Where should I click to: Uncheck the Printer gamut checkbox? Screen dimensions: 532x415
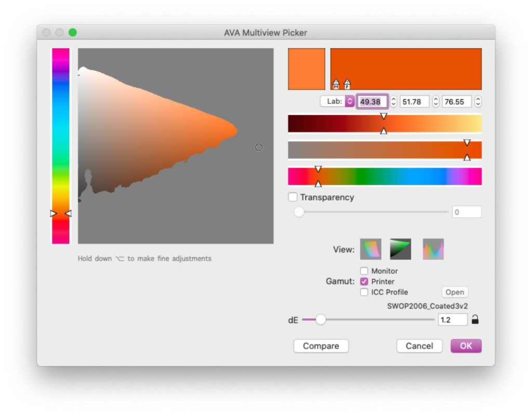click(x=364, y=282)
